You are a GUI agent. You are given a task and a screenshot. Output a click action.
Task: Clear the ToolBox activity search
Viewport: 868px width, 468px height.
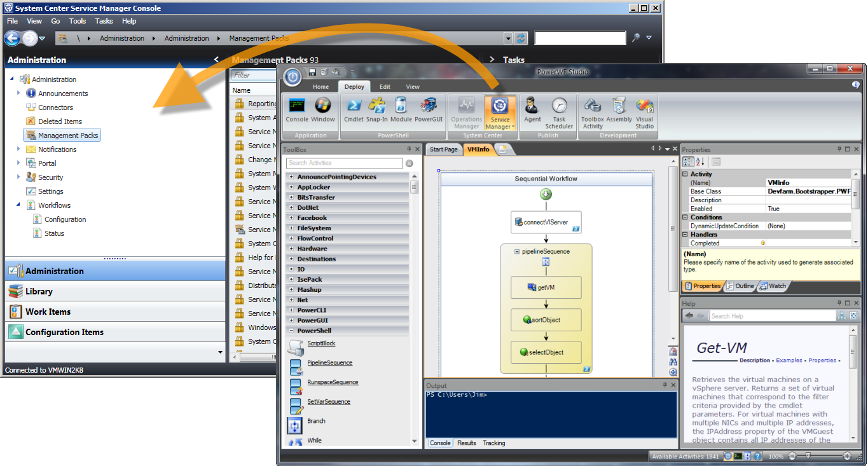click(410, 163)
